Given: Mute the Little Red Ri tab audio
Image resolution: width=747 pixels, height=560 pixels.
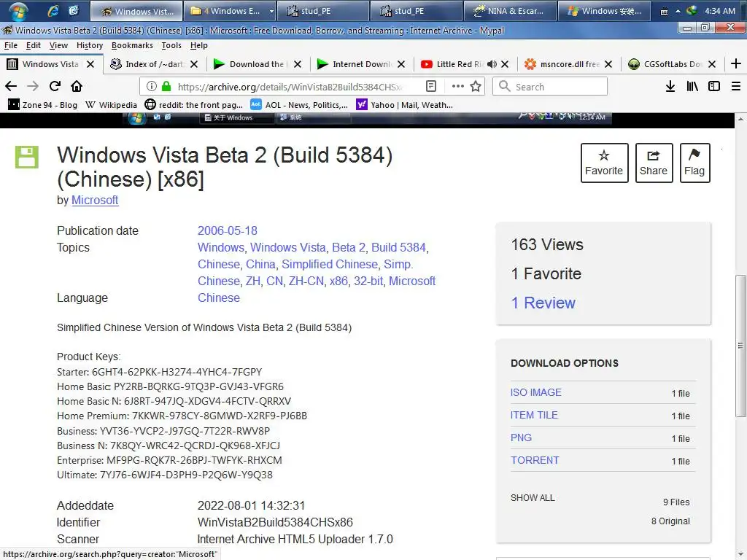Looking at the screenshot, I should coord(492,64).
